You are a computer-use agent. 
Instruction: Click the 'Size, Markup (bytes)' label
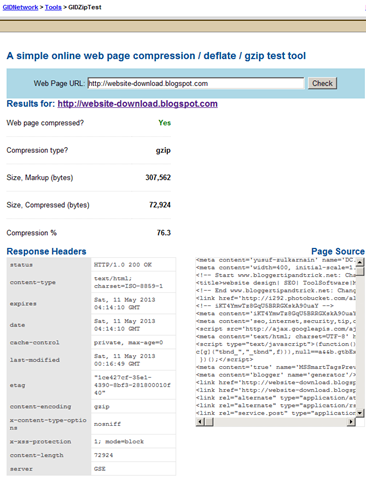(x=40, y=178)
